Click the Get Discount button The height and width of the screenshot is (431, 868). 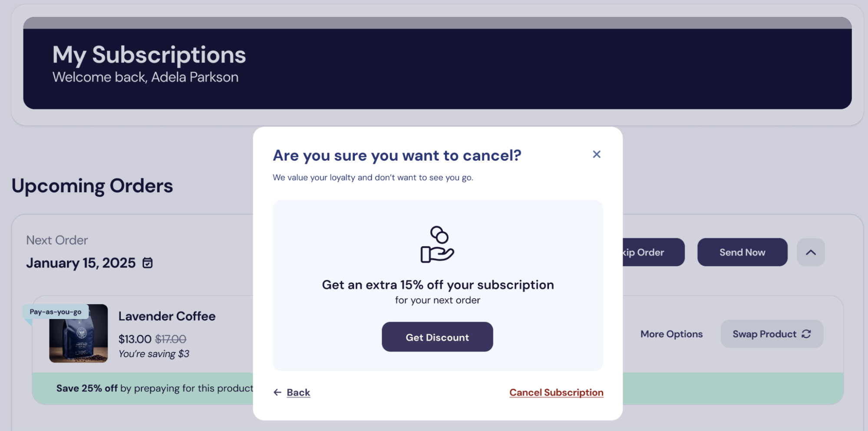click(x=437, y=337)
